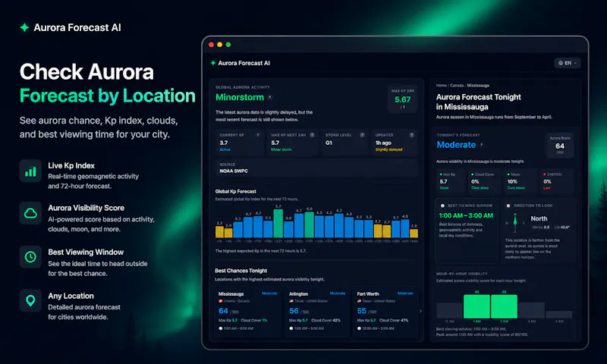607x364 pixels.
Task: Click the Aurora Forecast AI title in window header
Action: point(244,63)
